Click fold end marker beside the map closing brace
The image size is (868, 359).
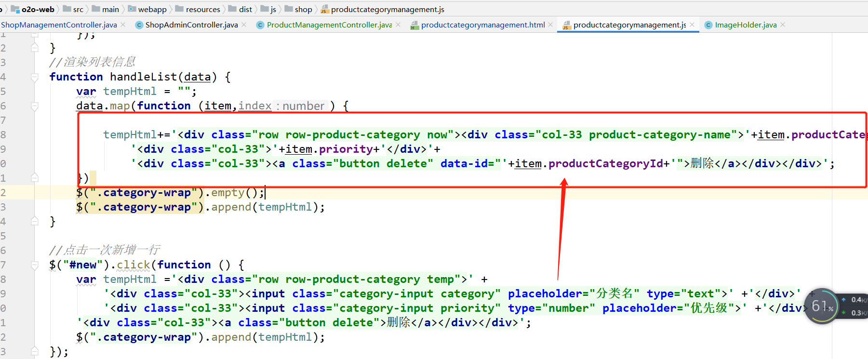tap(35, 178)
